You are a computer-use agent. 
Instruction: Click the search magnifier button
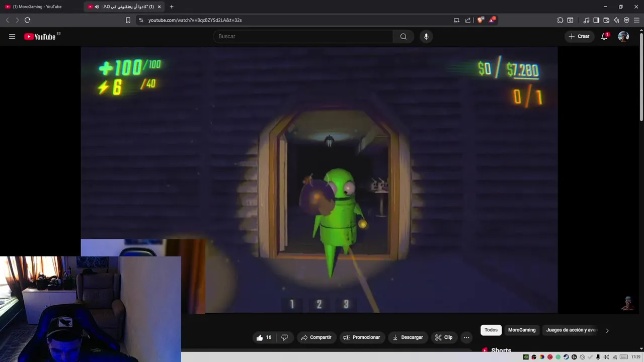[404, 36]
